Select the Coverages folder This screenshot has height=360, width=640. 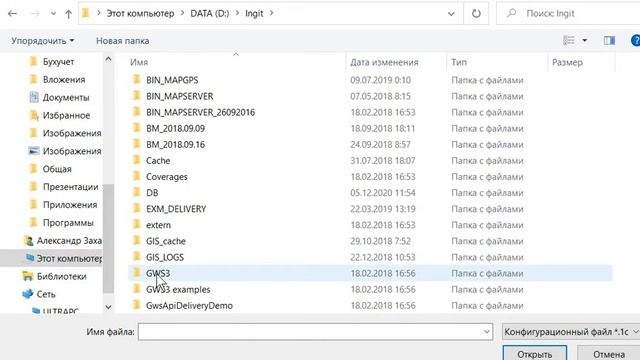[167, 177]
